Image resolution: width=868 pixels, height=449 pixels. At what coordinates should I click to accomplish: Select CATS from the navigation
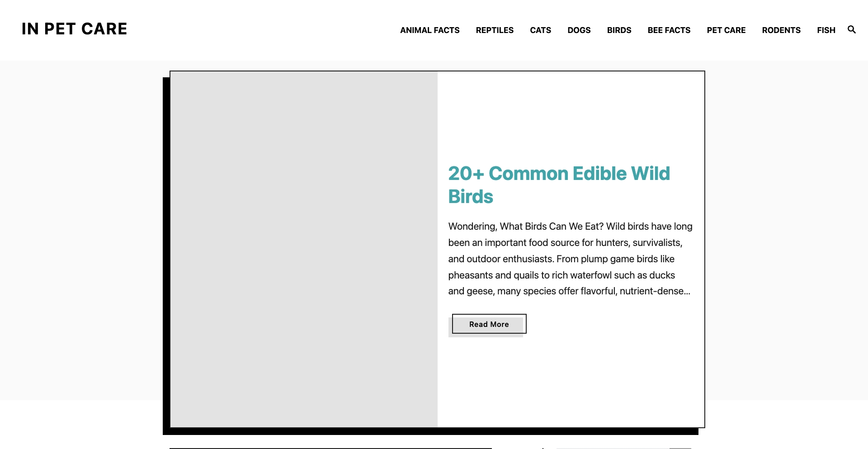(540, 30)
